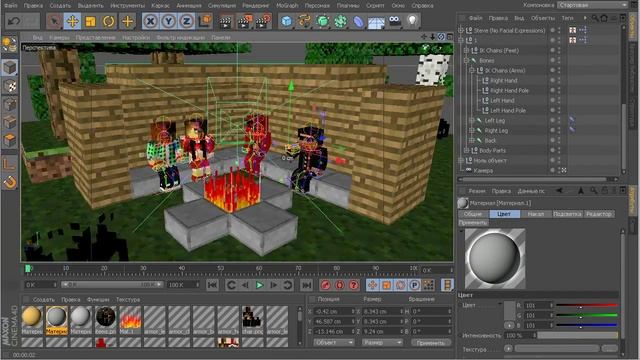Open the Камеры viewport menu
The width and height of the screenshot is (640, 360).
click(60, 37)
